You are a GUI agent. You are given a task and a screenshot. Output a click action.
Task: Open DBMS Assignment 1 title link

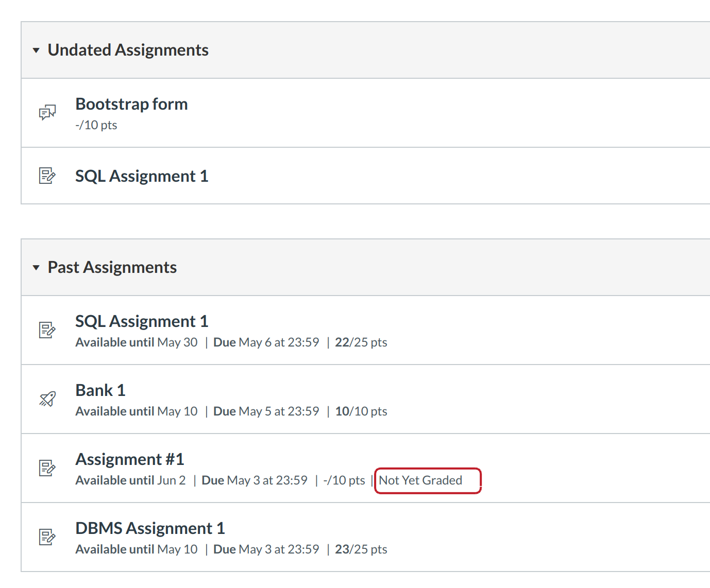pyautogui.click(x=150, y=528)
